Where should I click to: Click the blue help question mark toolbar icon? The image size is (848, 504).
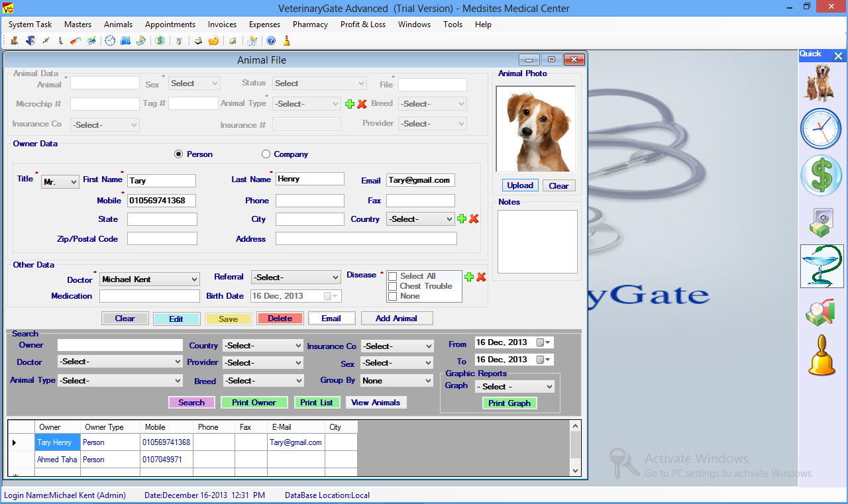pos(271,41)
